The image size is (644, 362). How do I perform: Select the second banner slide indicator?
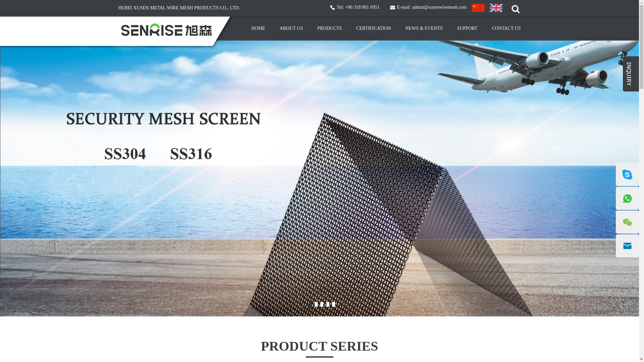coord(316,304)
